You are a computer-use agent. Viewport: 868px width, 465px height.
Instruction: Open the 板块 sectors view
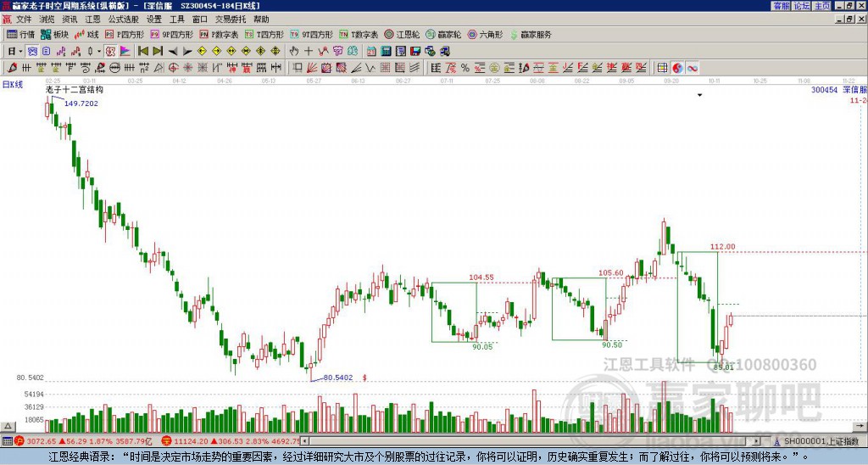(x=54, y=34)
